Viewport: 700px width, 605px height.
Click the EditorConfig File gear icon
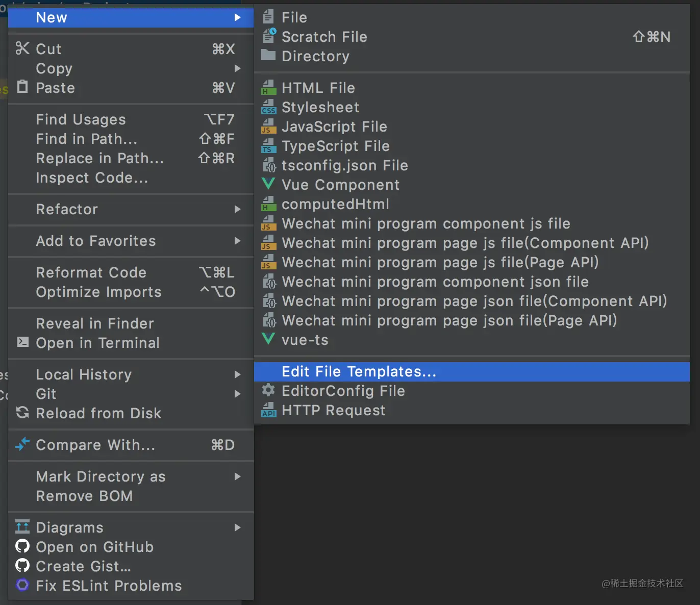[268, 391]
